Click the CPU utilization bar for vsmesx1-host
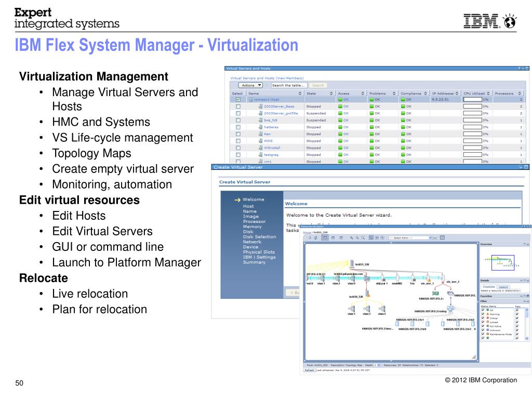This screenshot has width=532, height=399. pos(473,99)
